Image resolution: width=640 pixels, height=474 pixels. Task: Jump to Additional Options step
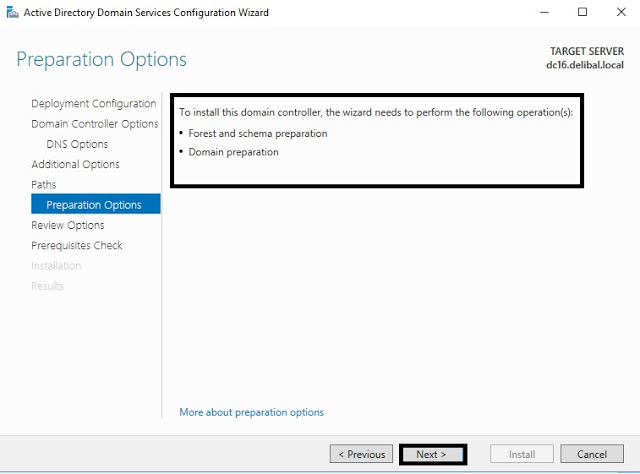pos(75,164)
